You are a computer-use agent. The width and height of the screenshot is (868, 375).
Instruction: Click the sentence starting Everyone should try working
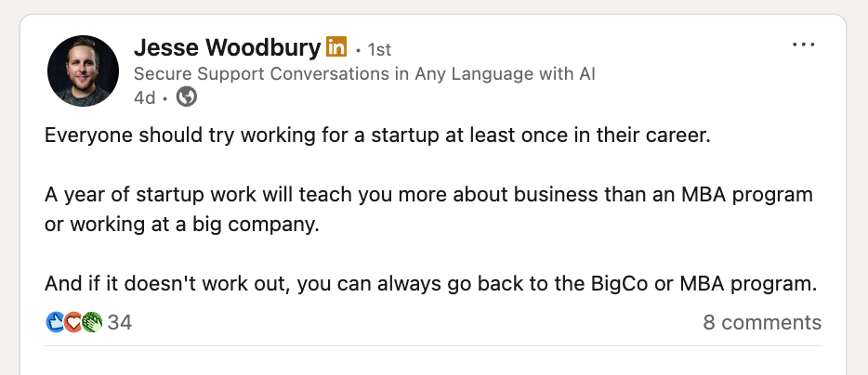[377, 136]
